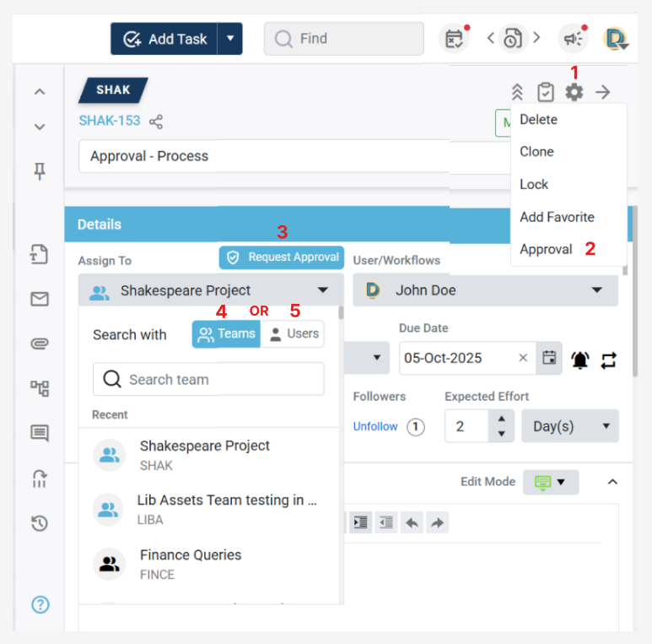Select Approval from the settings menu
652x644 pixels.
[x=546, y=250]
